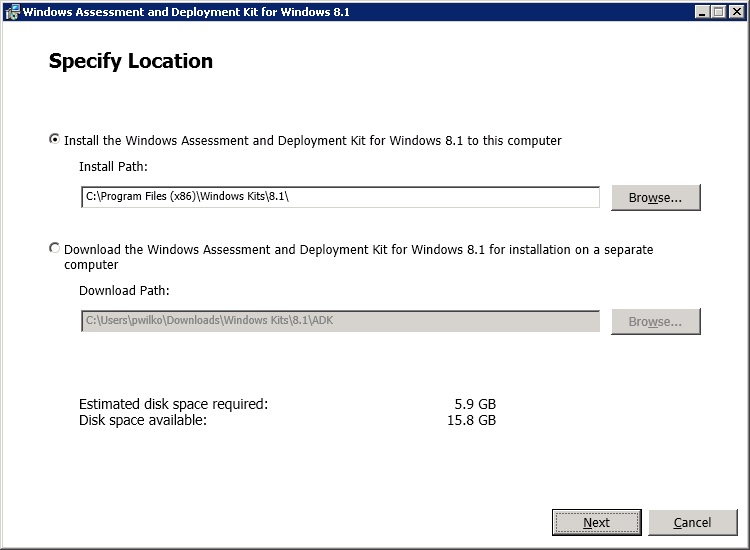Click the 'Download the Windows Assessment' option label
This screenshot has width=750, height=550.
358,249
